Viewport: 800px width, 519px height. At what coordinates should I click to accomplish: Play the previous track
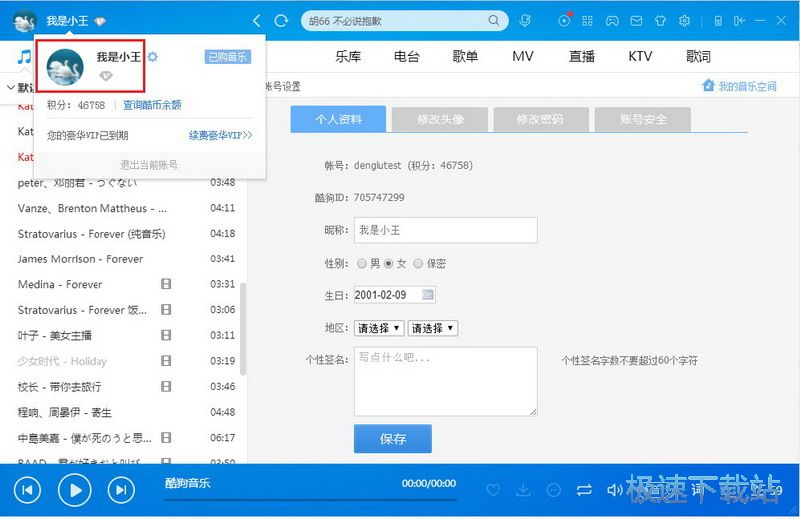27,490
